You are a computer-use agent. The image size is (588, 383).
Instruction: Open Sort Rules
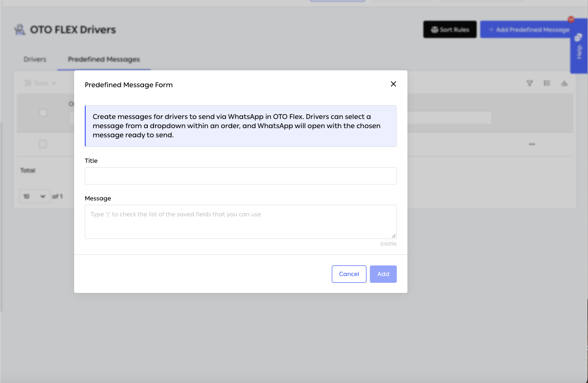[x=450, y=29]
